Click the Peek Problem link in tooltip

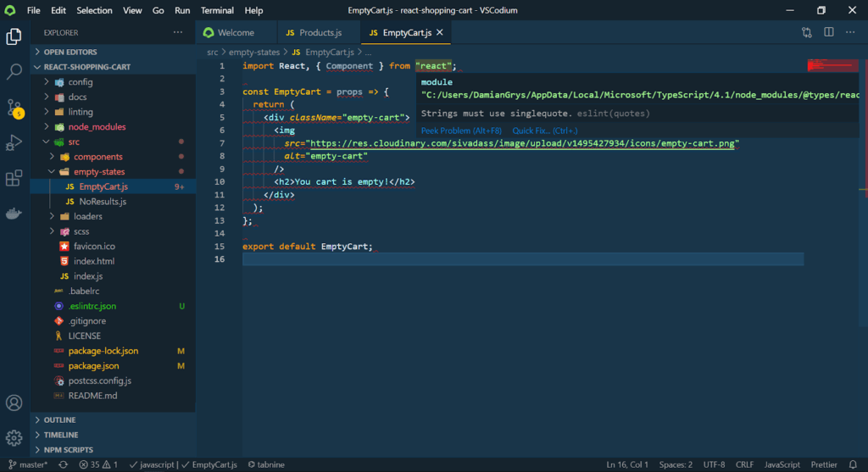point(461,130)
